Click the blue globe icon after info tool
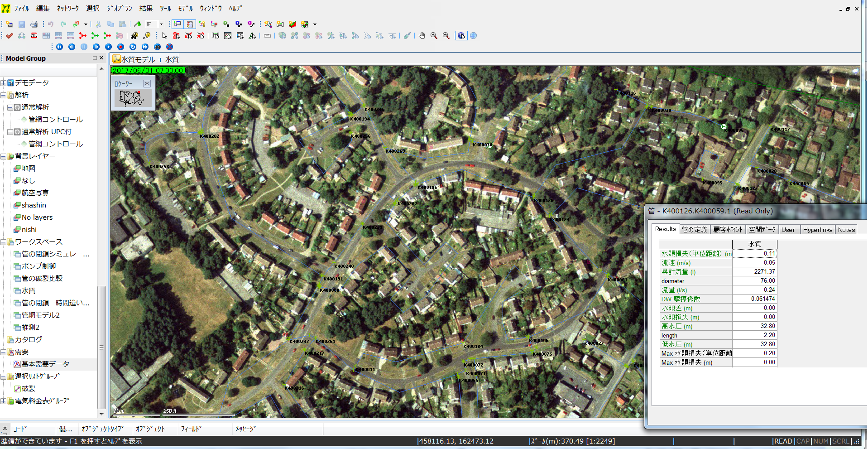Screen dimensions: 868x449 coord(473,35)
